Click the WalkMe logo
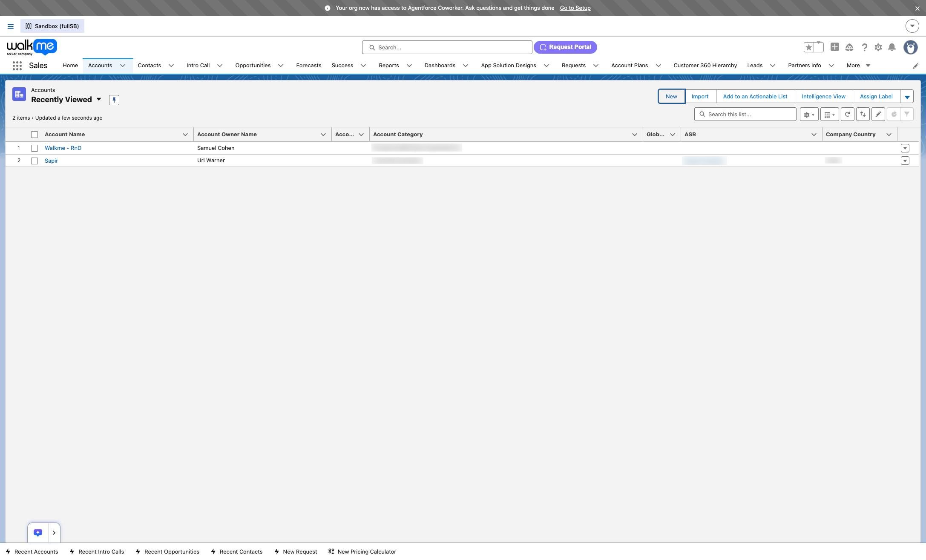 pyautogui.click(x=32, y=47)
